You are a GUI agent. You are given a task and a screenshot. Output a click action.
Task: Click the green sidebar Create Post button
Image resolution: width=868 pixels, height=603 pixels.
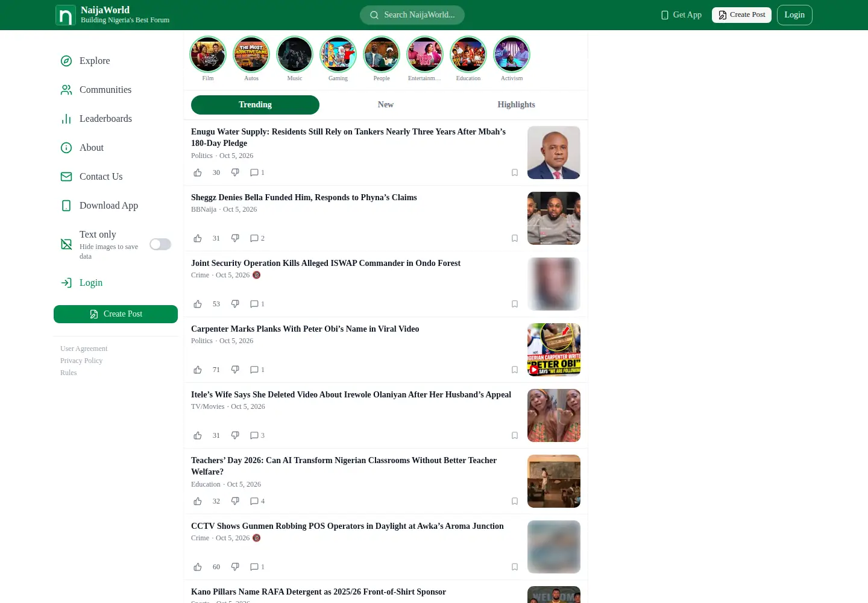coord(116,314)
